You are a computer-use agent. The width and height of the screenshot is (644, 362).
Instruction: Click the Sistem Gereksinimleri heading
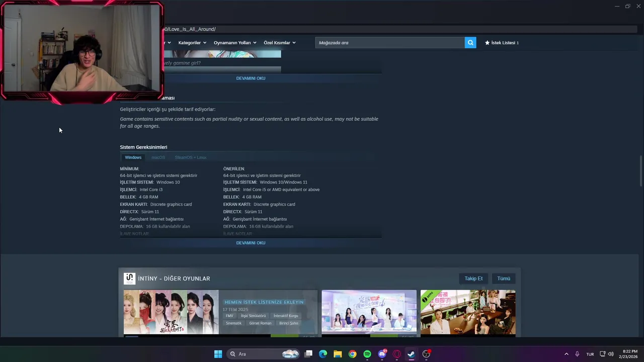tap(143, 147)
